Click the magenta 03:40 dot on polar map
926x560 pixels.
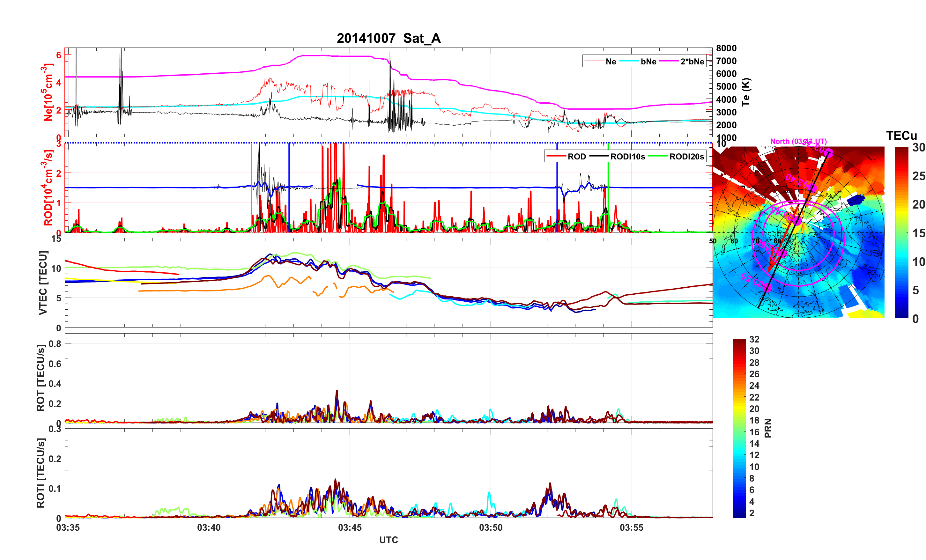point(812,188)
